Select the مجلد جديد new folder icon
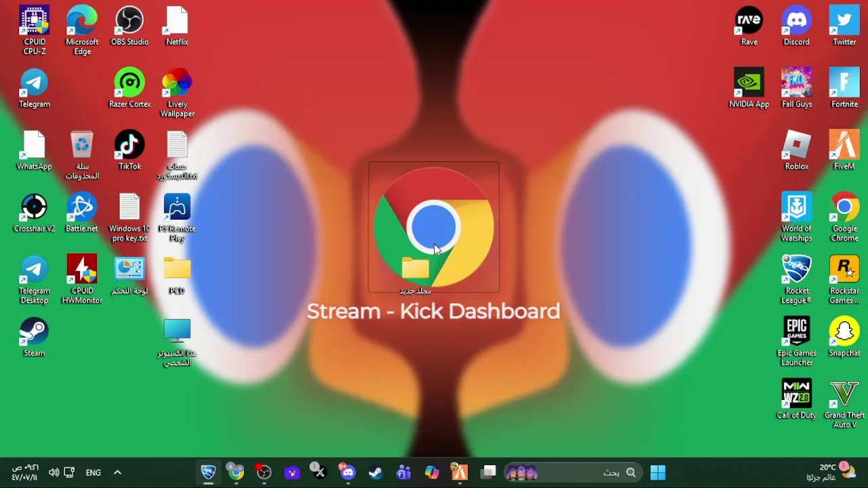Image resolution: width=868 pixels, height=488 pixels. pos(415,276)
